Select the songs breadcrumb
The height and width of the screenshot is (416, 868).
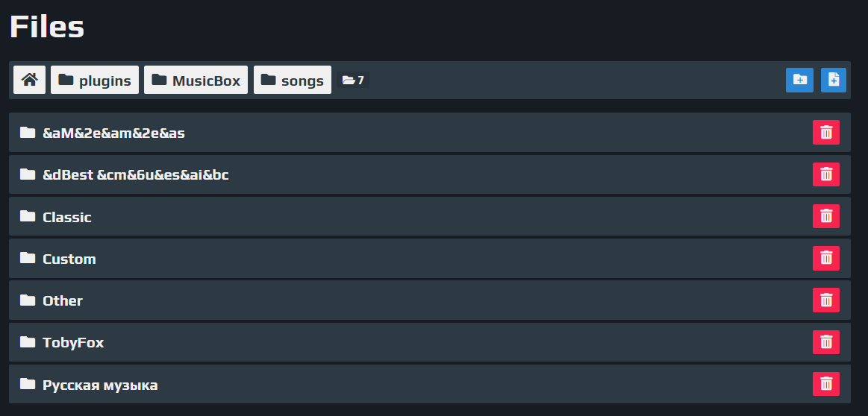tap(293, 81)
